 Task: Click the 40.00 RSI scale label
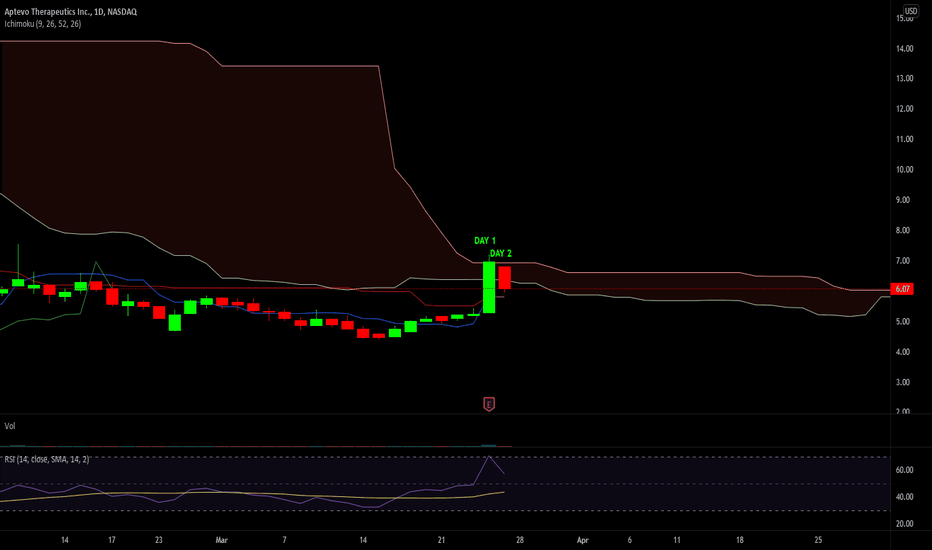point(905,497)
